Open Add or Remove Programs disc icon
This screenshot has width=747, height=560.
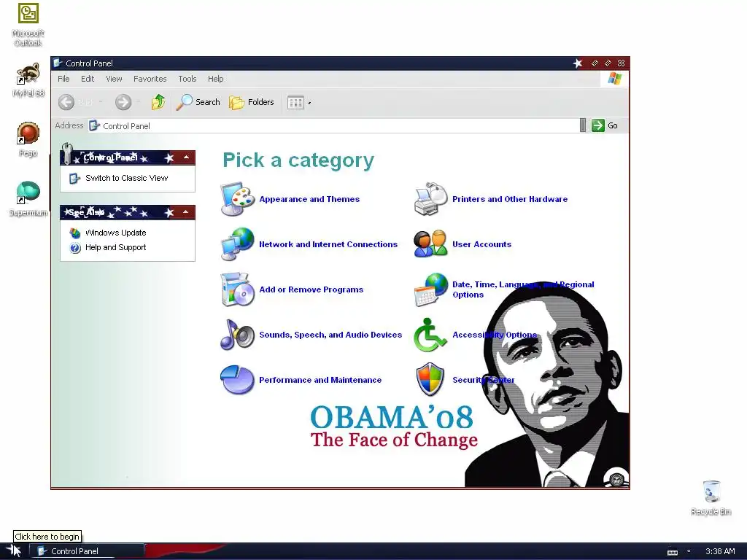tap(237, 289)
